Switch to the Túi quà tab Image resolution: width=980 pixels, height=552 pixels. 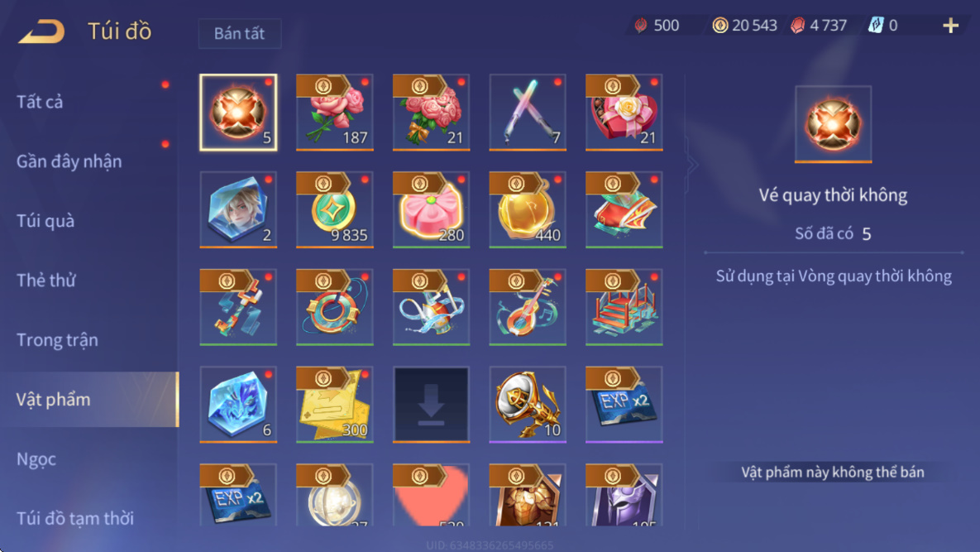[x=45, y=221]
